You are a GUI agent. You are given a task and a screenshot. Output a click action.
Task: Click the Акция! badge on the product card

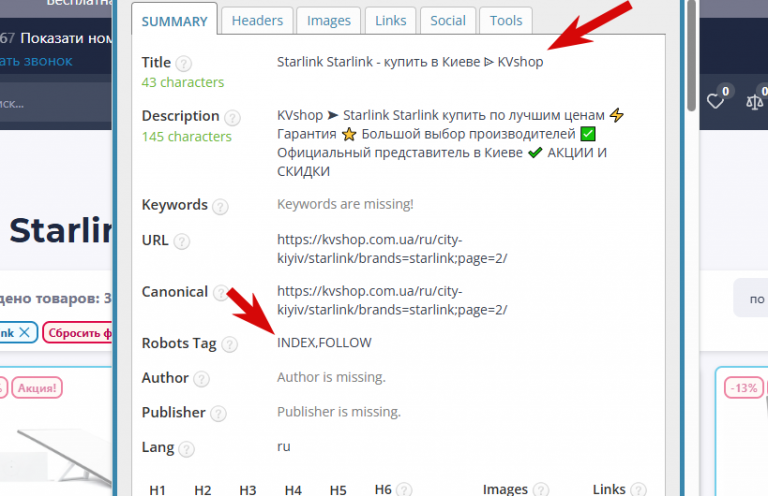37,388
